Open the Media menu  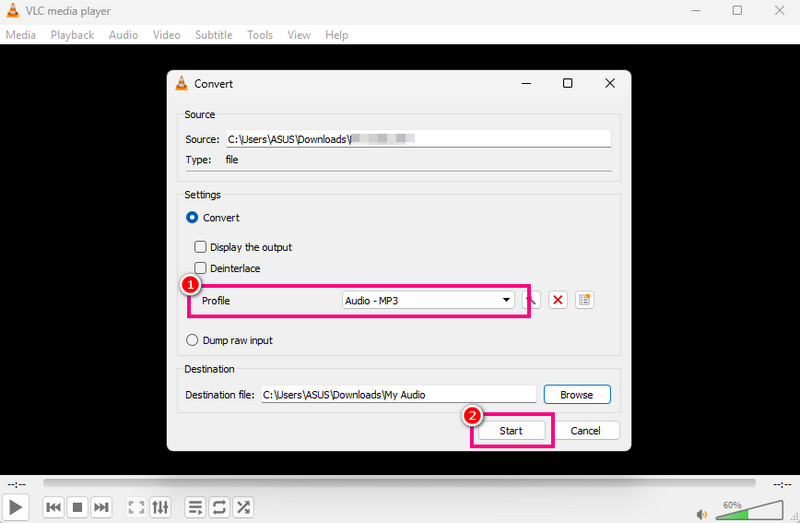pyautogui.click(x=21, y=35)
